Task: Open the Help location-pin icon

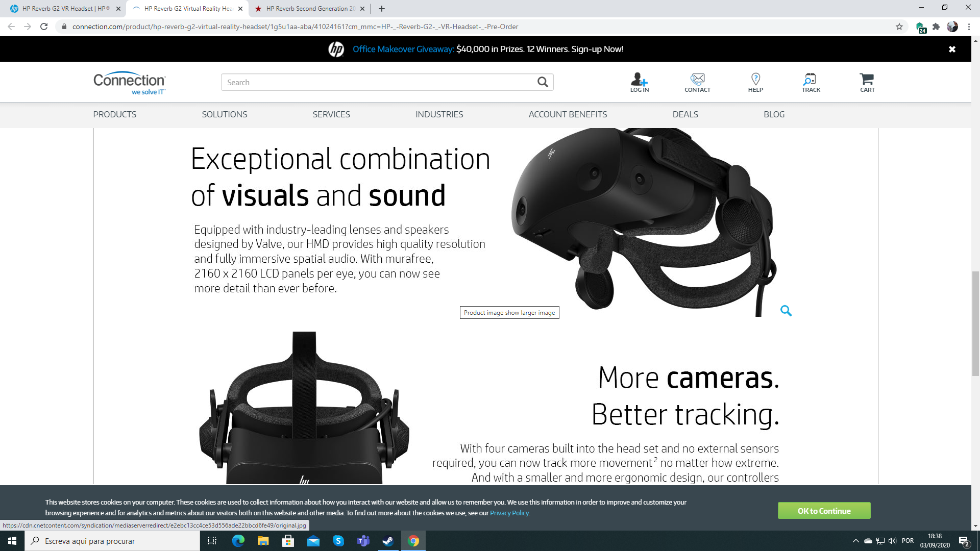Action: click(x=755, y=82)
